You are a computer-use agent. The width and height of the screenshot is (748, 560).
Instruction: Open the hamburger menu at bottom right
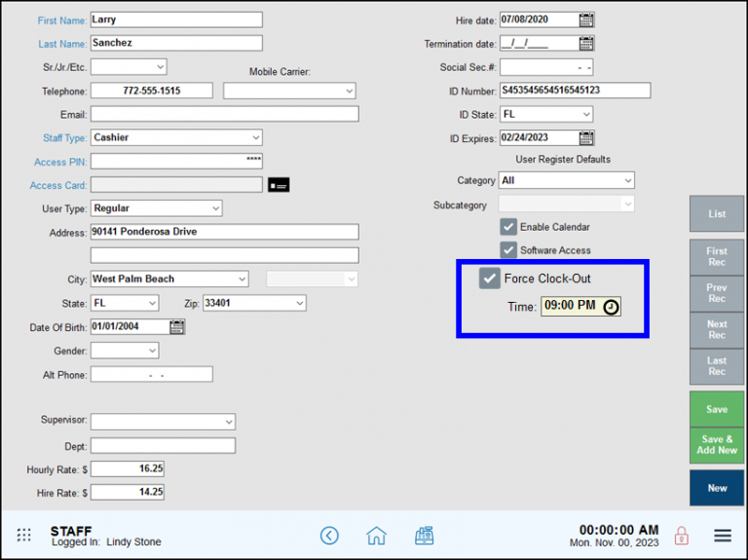coord(723,535)
